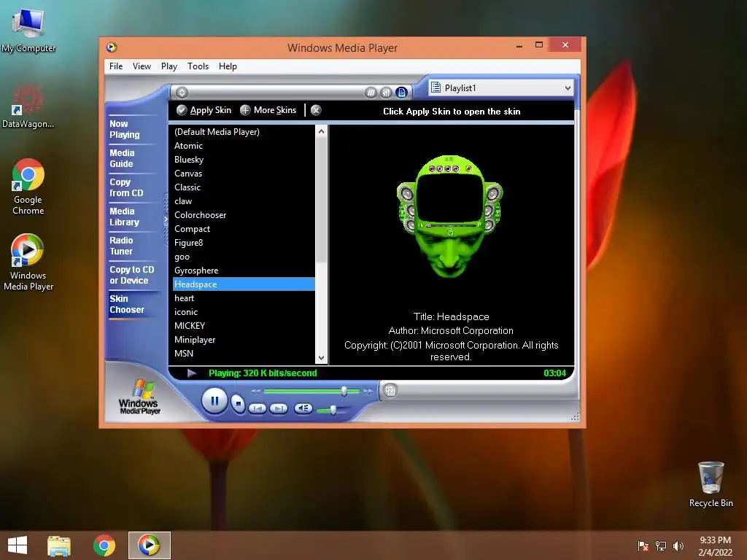Click the play indicator icon in status bar
This screenshot has height=560, width=747.
[x=192, y=373]
